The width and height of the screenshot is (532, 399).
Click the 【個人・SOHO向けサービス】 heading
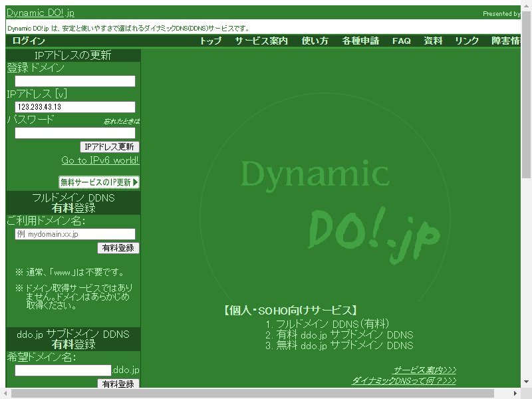(x=290, y=310)
